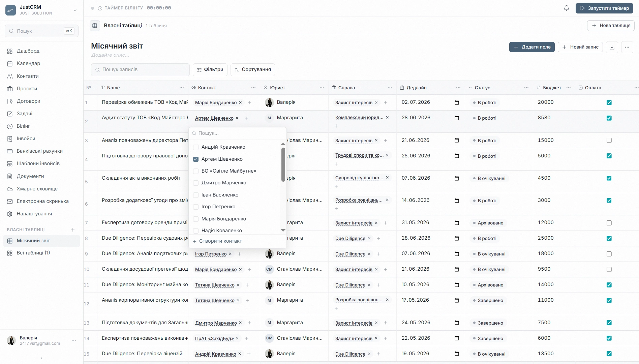The height and width of the screenshot is (364, 639).
Task: Open user profile options dots for Валерія
Action: [x=74, y=341]
